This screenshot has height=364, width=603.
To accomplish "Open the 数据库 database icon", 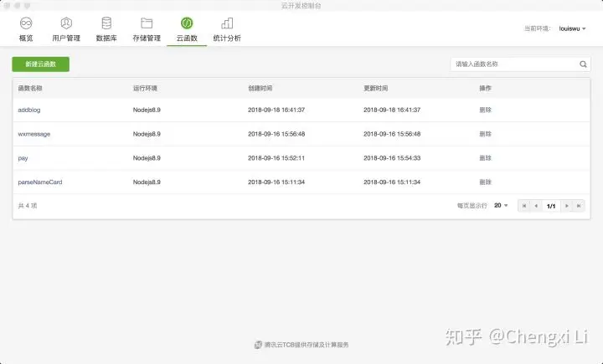I will pyautogui.click(x=106, y=23).
